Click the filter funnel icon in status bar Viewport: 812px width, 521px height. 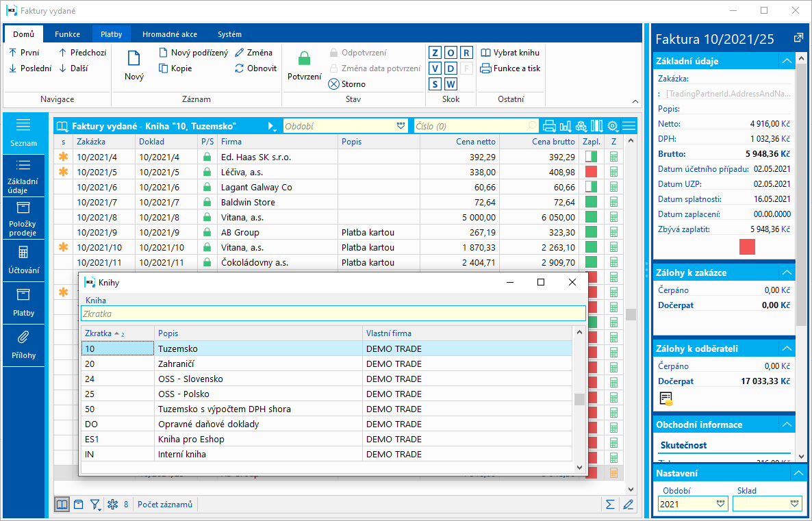coord(95,505)
